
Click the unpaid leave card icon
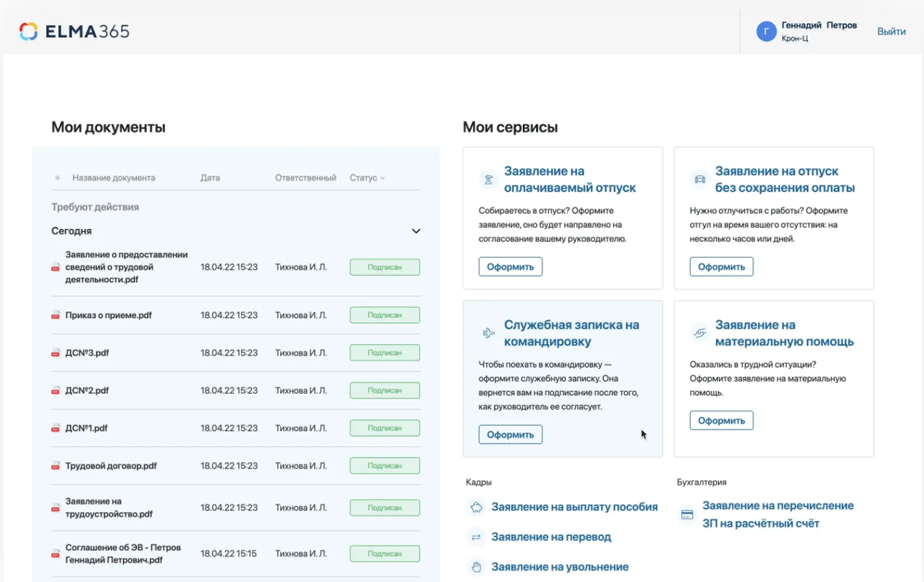pos(699,181)
